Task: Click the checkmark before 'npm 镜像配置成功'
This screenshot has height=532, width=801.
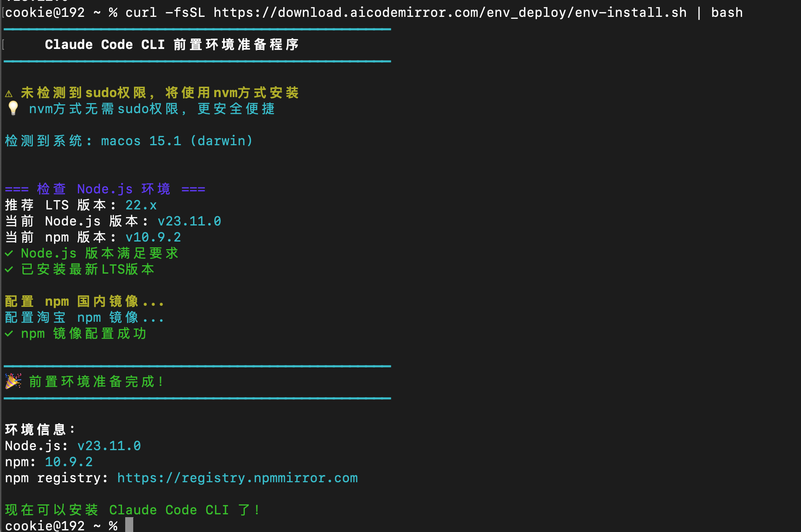Action: 9,334
